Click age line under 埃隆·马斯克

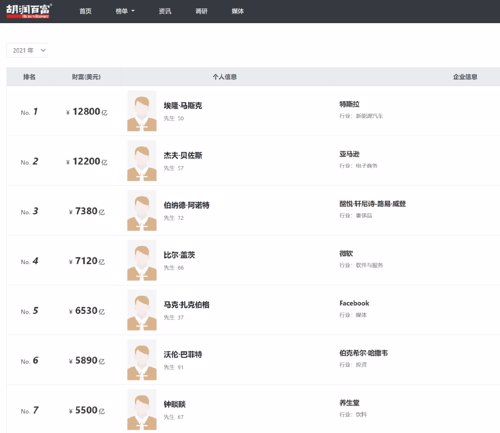point(174,118)
